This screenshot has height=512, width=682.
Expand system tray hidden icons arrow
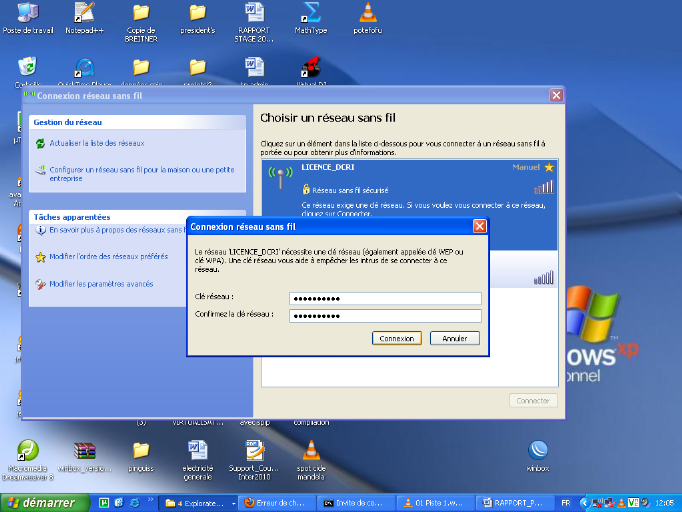(x=585, y=503)
